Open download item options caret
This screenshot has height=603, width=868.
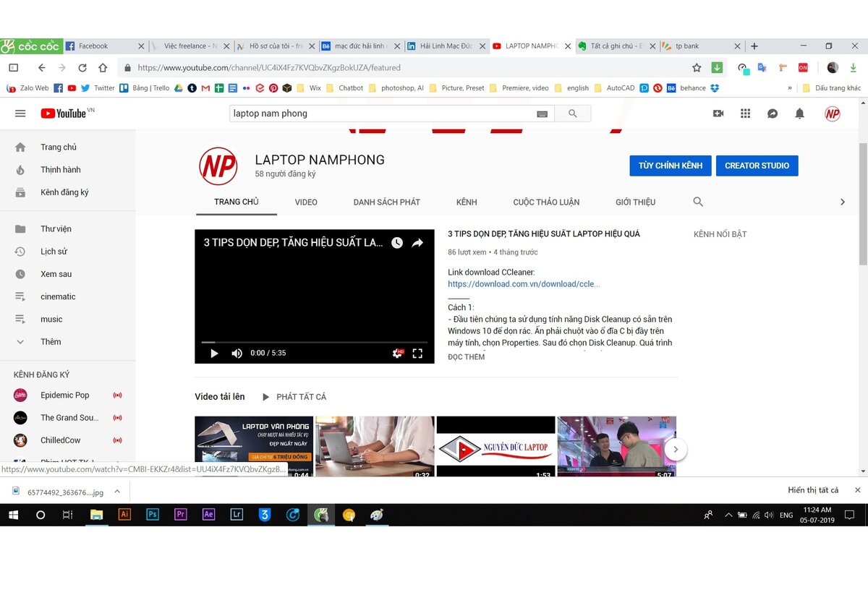(117, 490)
